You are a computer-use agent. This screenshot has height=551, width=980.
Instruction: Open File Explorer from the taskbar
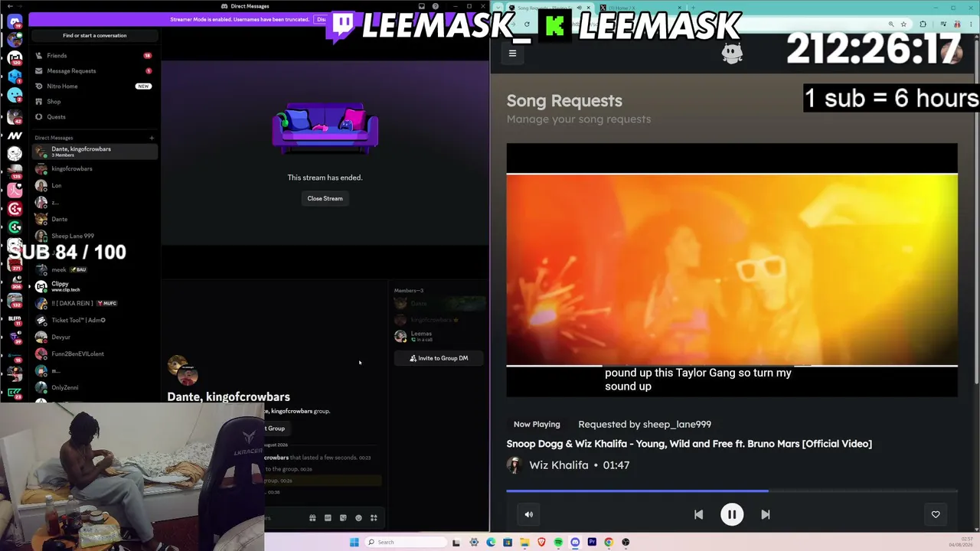524,542
